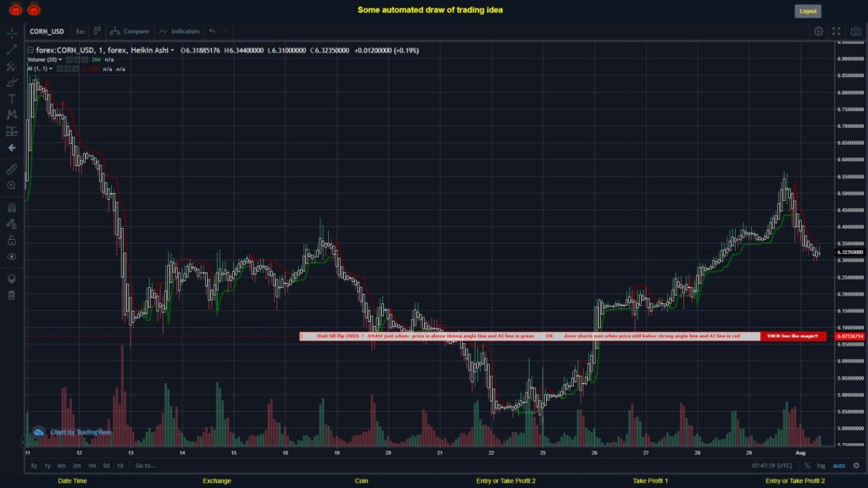Open the candle chart style selector

(97, 31)
